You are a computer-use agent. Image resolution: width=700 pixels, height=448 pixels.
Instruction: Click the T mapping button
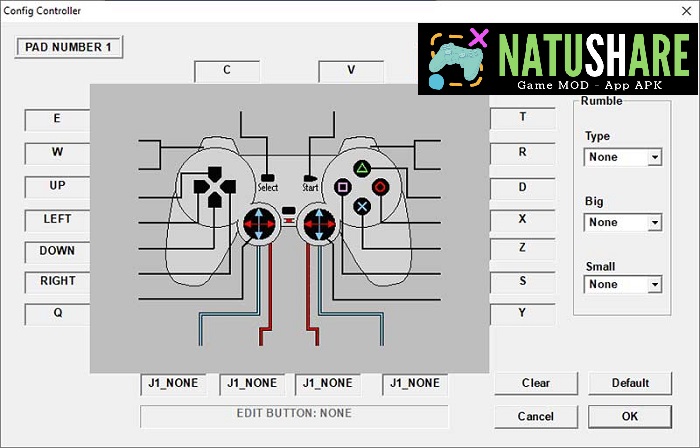pos(522,118)
